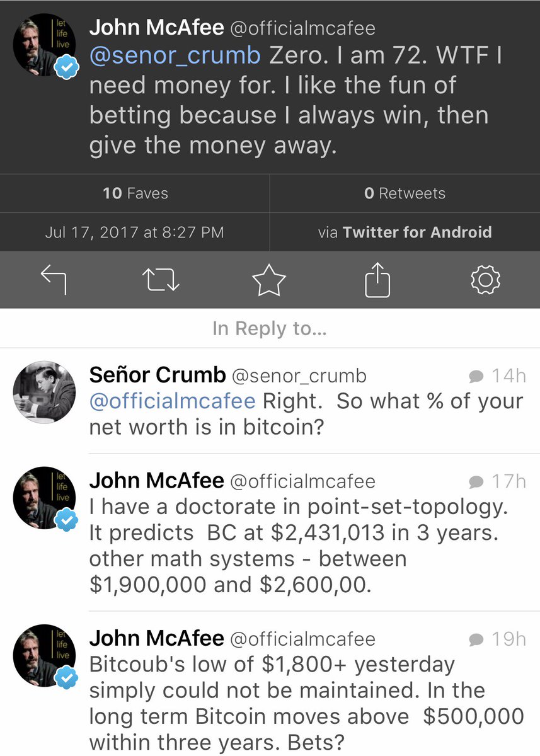Viewport: 540px width, 756px height.
Task: Tap the speech bubble beside 14h
Action: pyautogui.click(x=476, y=377)
